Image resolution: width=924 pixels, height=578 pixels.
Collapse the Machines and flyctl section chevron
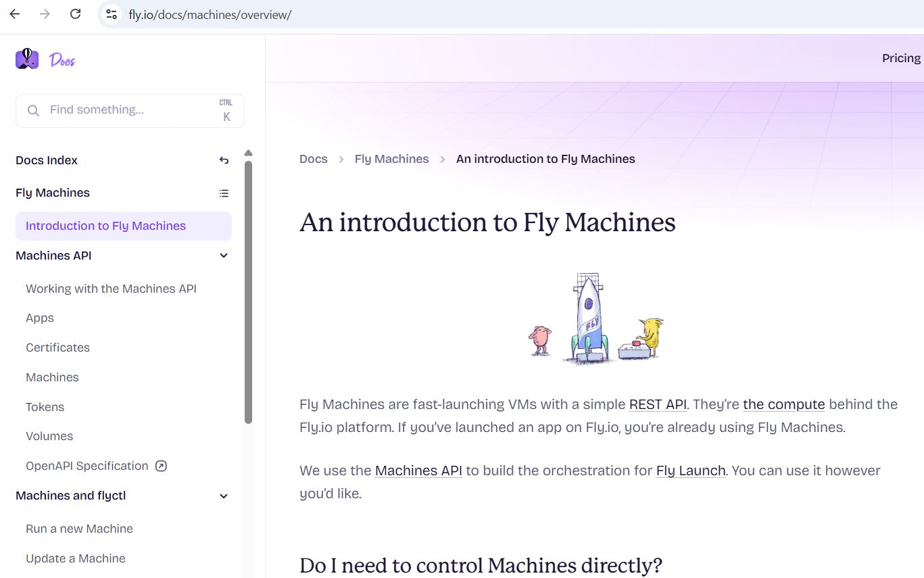(224, 496)
